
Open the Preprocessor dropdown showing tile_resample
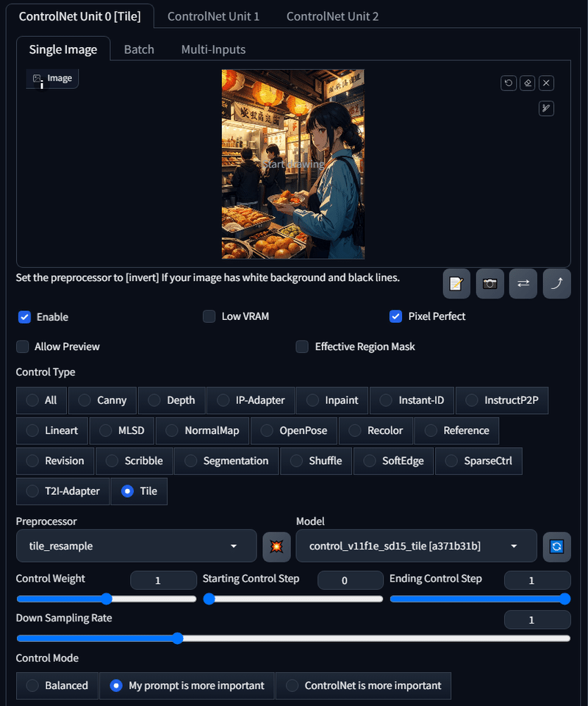136,546
